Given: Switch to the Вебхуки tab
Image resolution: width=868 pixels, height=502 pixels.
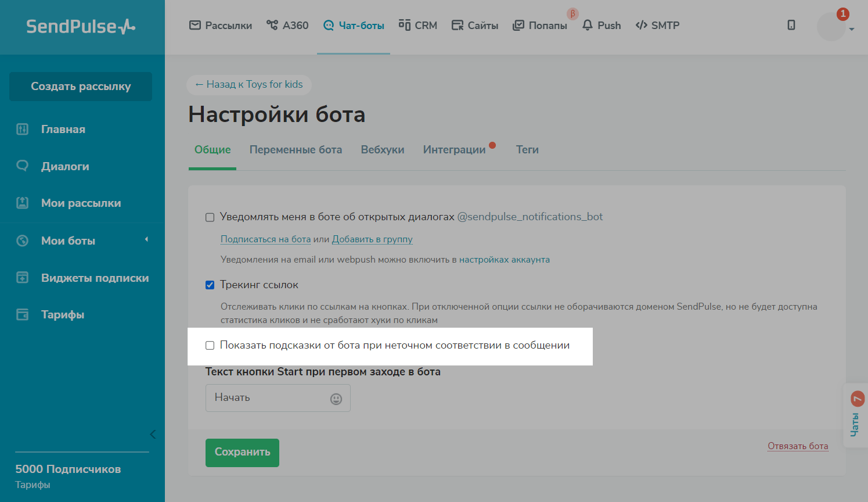Looking at the screenshot, I should pyautogui.click(x=382, y=149).
